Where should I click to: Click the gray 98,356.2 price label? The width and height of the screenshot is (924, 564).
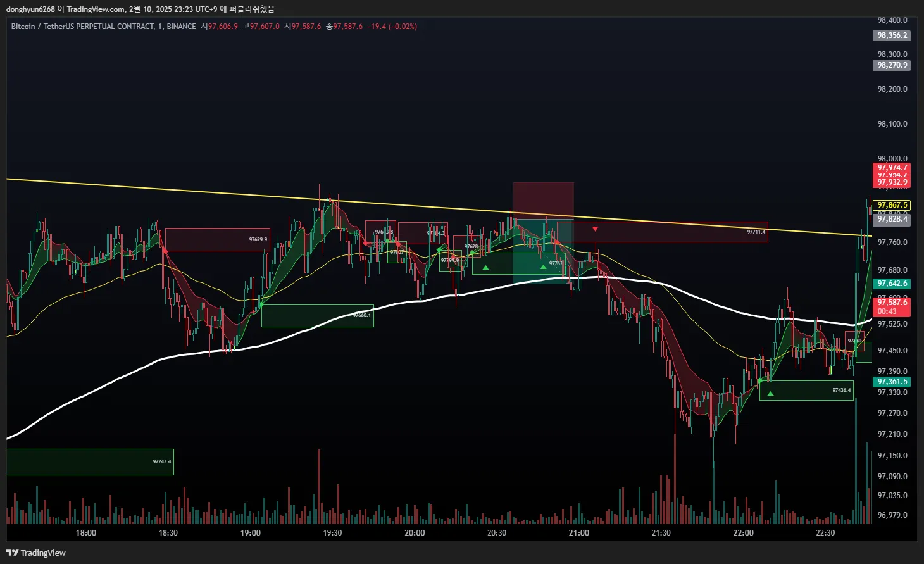pos(892,35)
